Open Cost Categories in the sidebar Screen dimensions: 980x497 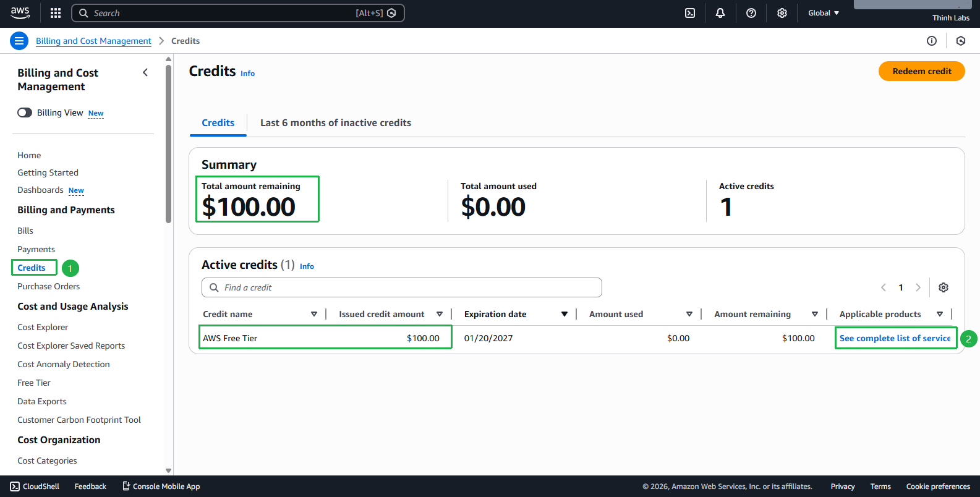click(x=47, y=461)
